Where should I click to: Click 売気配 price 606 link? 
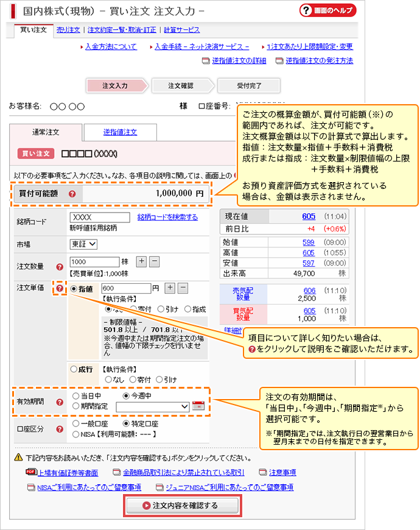coord(309,291)
